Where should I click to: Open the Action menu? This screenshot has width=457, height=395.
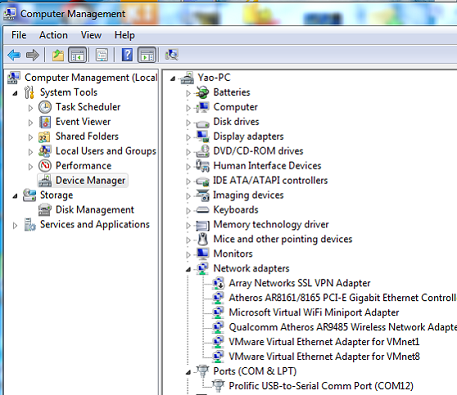[53, 35]
